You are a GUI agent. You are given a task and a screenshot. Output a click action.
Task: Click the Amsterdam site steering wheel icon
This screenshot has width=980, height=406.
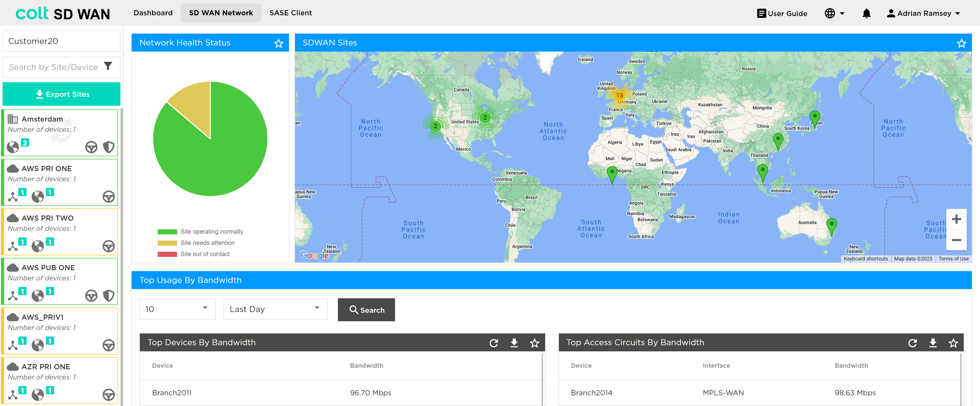coord(91,147)
